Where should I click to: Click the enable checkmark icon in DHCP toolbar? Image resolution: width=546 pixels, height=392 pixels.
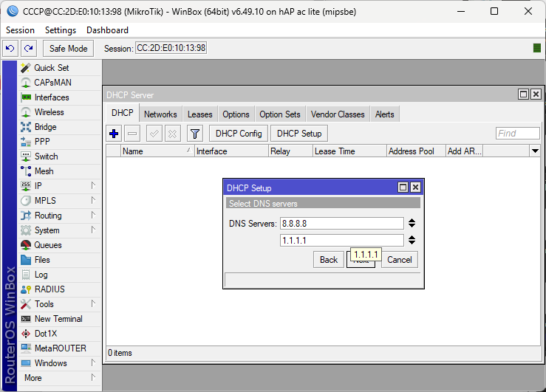[x=154, y=134]
